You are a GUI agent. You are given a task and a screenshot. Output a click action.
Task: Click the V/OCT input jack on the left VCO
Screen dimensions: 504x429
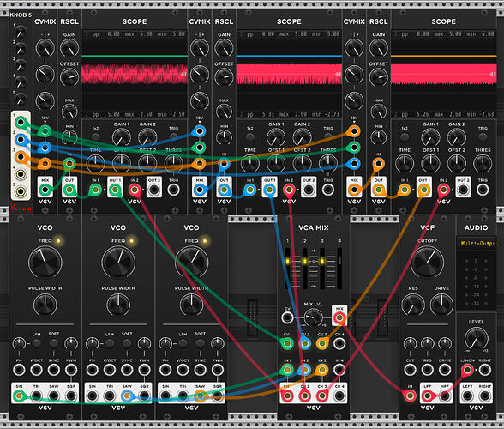pos(36,370)
